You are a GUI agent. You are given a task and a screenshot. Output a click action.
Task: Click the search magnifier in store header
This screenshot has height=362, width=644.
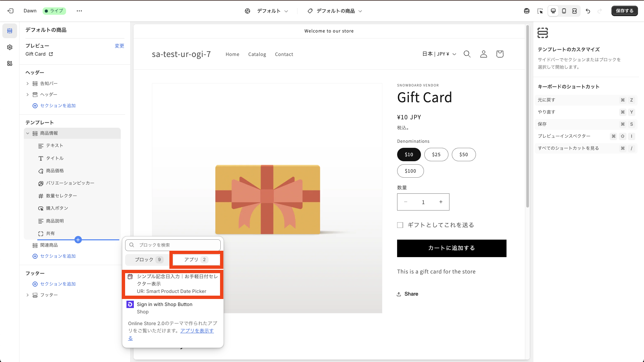click(467, 54)
